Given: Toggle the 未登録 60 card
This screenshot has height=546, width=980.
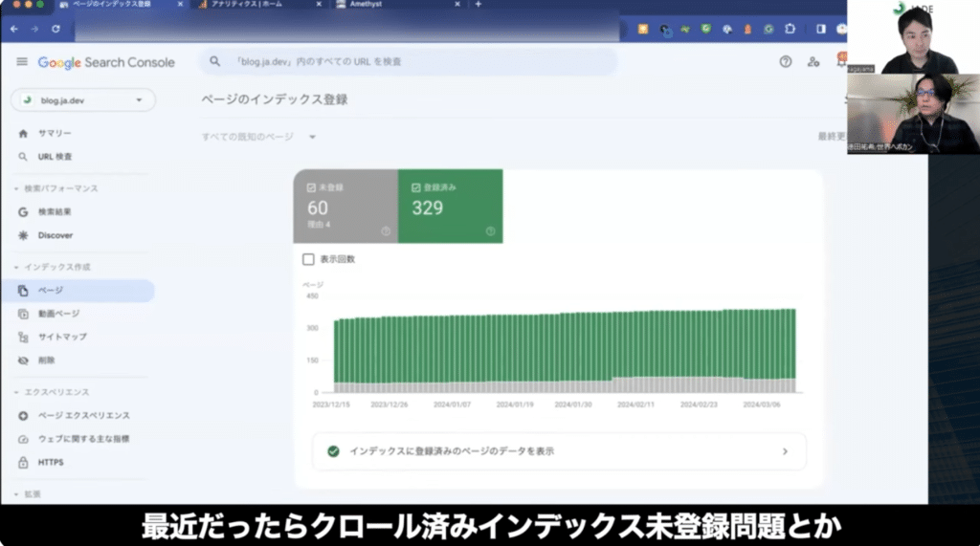Looking at the screenshot, I should click(x=345, y=207).
